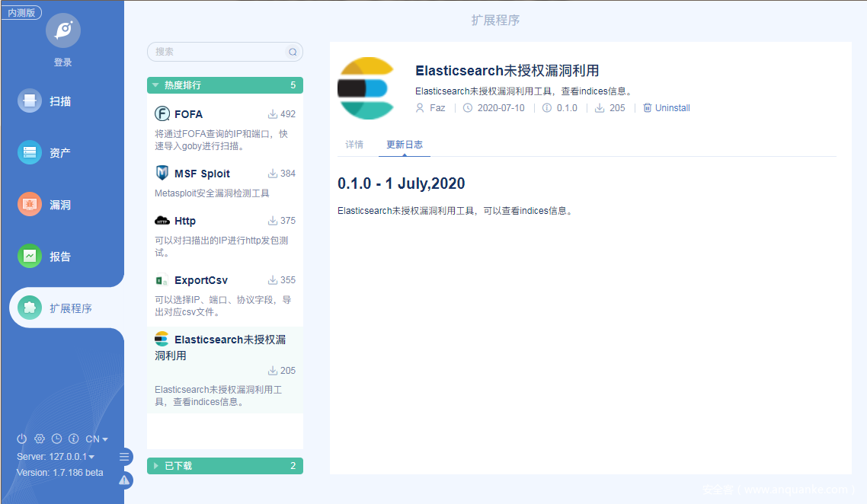Click the 登录 login label
Screen dimensions: 867x504
[x=63, y=62]
